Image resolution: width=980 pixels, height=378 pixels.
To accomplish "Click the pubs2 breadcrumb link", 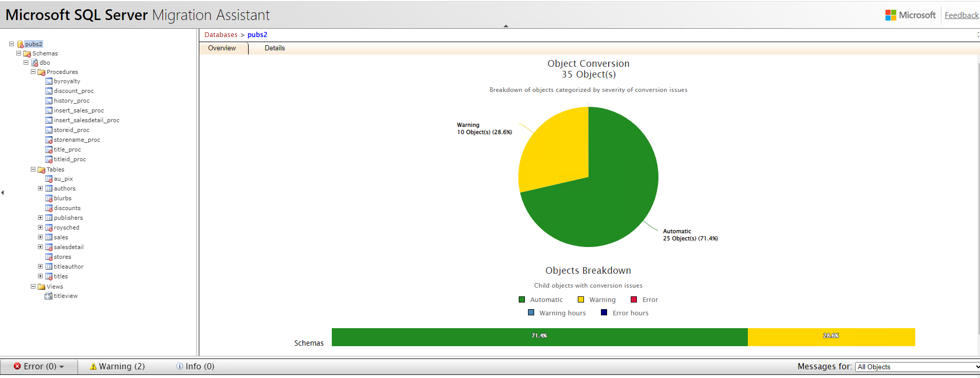I will coord(257,35).
